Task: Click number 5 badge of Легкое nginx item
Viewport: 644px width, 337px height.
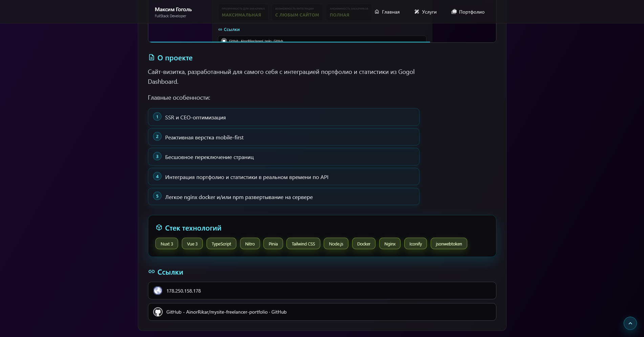Action: click(157, 196)
